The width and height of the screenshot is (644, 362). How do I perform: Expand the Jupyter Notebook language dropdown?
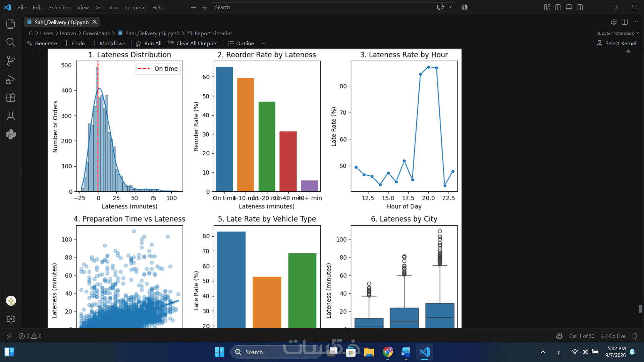pyautogui.click(x=618, y=33)
